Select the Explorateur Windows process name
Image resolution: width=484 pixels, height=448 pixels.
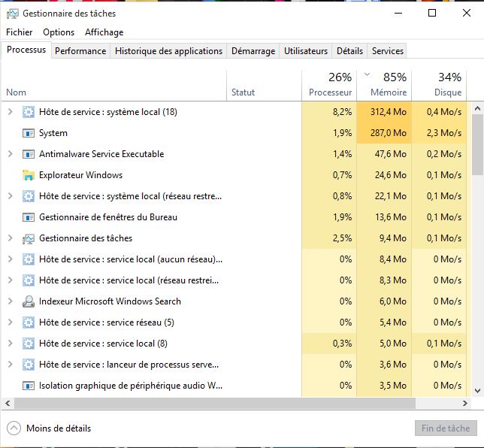[x=81, y=175]
